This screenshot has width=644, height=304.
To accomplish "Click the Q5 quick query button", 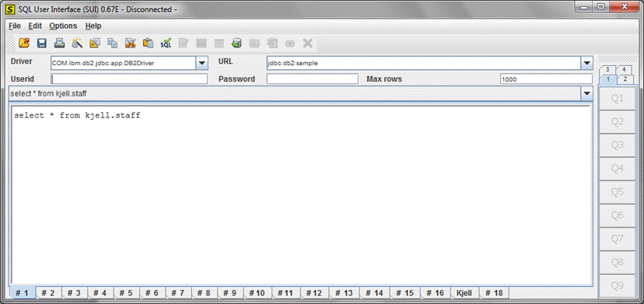I will [618, 192].
